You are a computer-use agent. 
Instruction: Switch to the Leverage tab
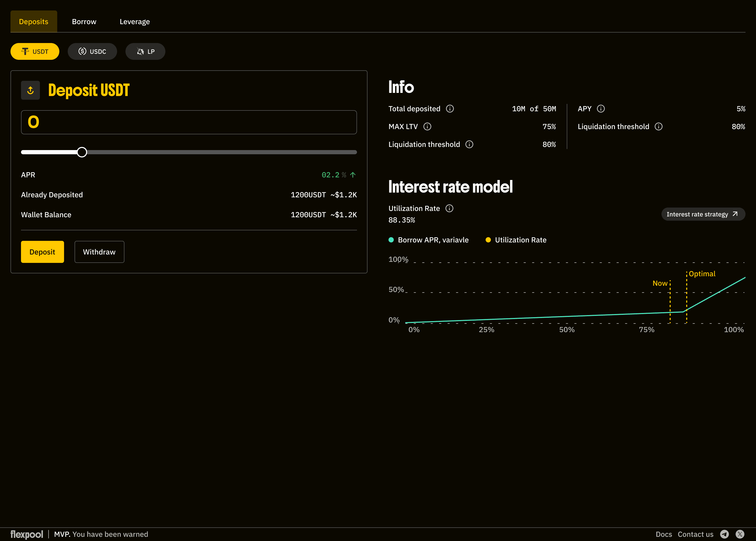[x=135, y=22]
